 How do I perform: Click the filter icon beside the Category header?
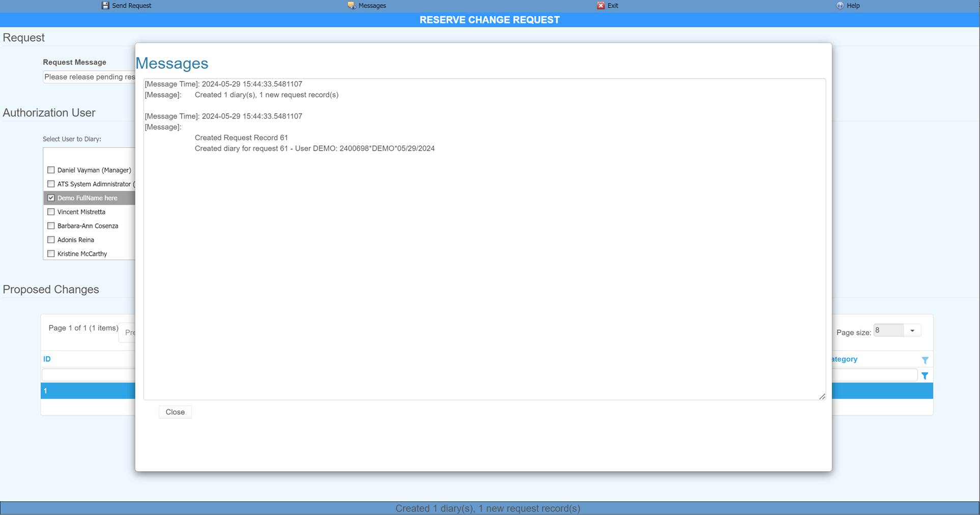[925, 360]
